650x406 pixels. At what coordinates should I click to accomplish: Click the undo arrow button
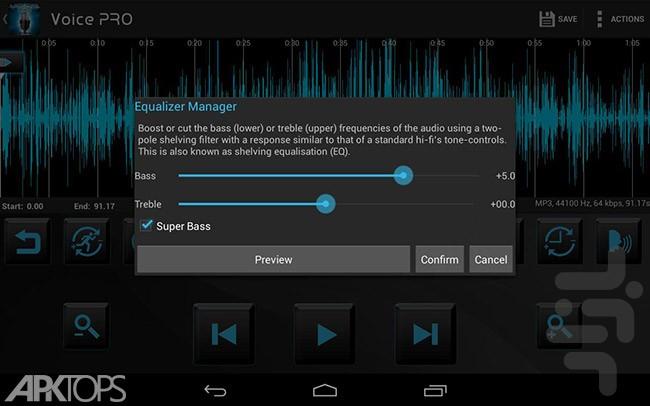(28, 242)
